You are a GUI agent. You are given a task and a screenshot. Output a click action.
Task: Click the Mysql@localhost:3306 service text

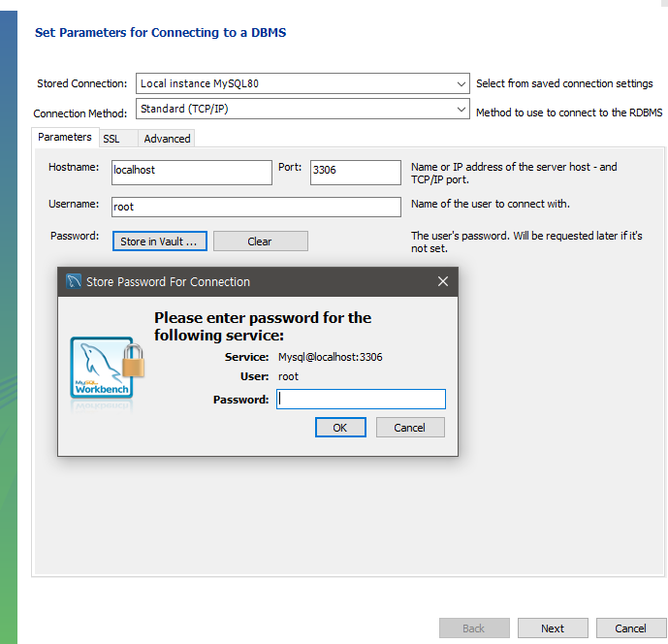[331, 357]
